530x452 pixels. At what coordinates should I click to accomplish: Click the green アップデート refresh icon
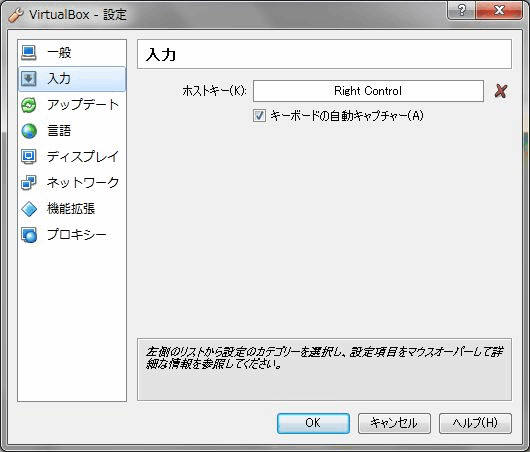[x=29, y=105]
